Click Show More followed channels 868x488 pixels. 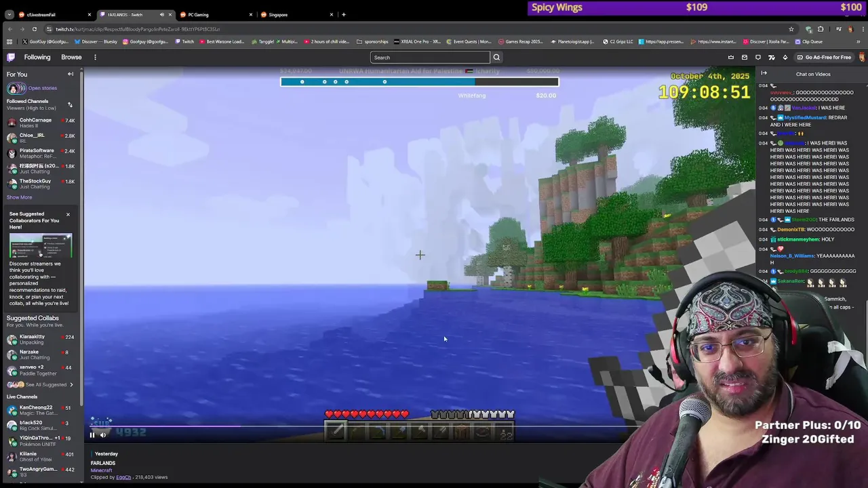pyautogui.click(x=19, y=197)
